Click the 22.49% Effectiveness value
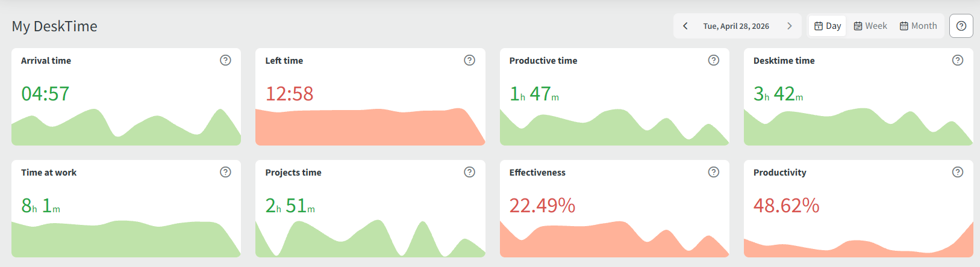The width and height of the screenshot is (980, 267). coord(542,206)
